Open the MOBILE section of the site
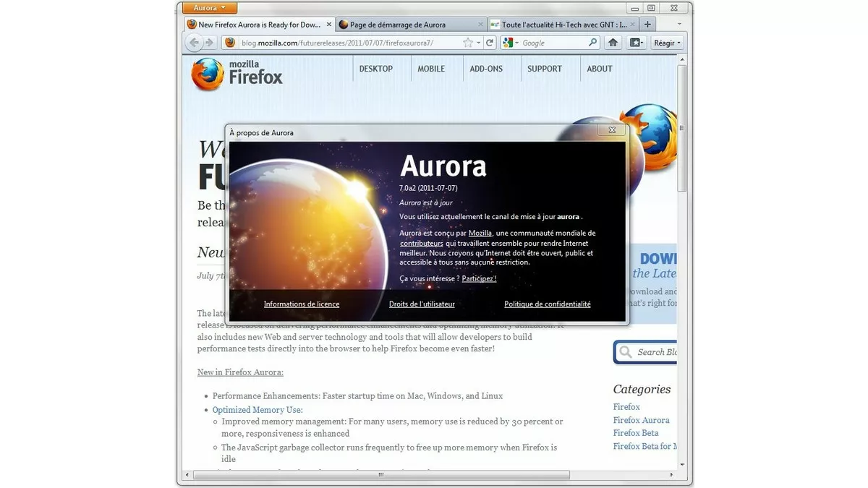 [x=431, y=69]
